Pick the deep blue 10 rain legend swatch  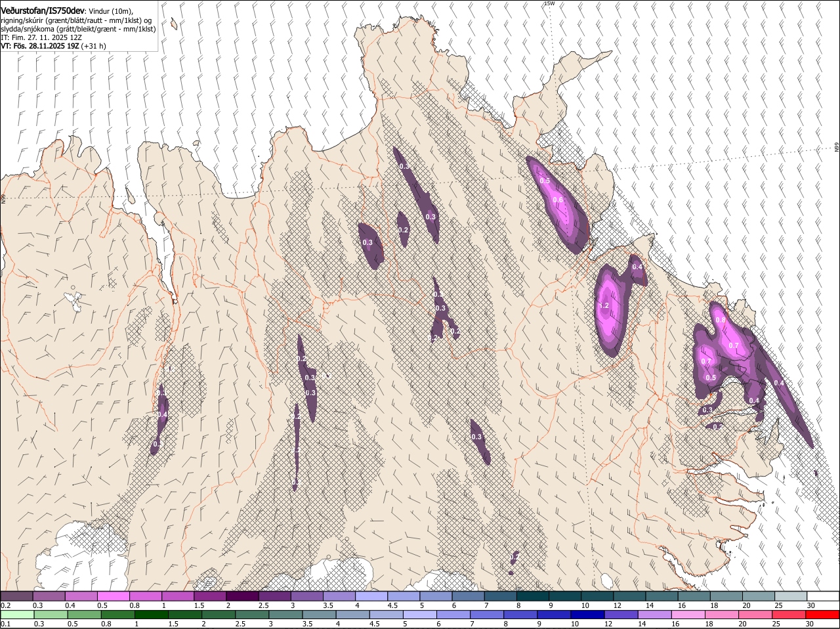[587, 615]
